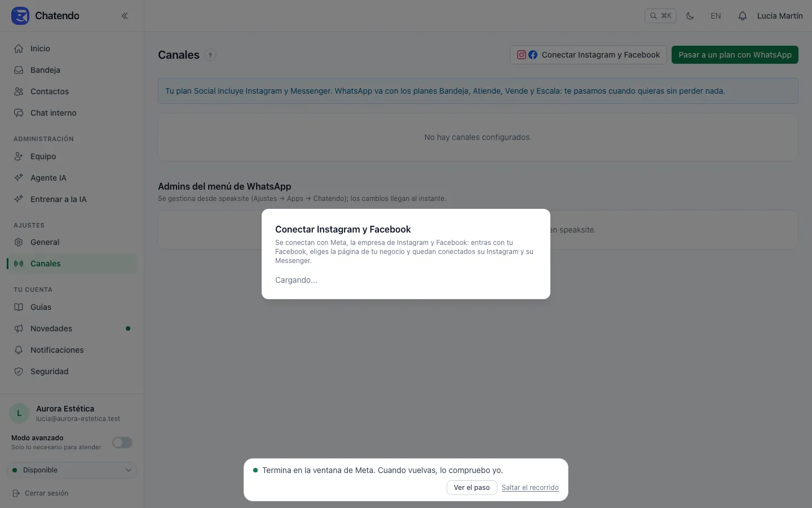812x508 pixels.
Task: Click the logout icon beside Cerrar sesión
Action: [16, 493]
